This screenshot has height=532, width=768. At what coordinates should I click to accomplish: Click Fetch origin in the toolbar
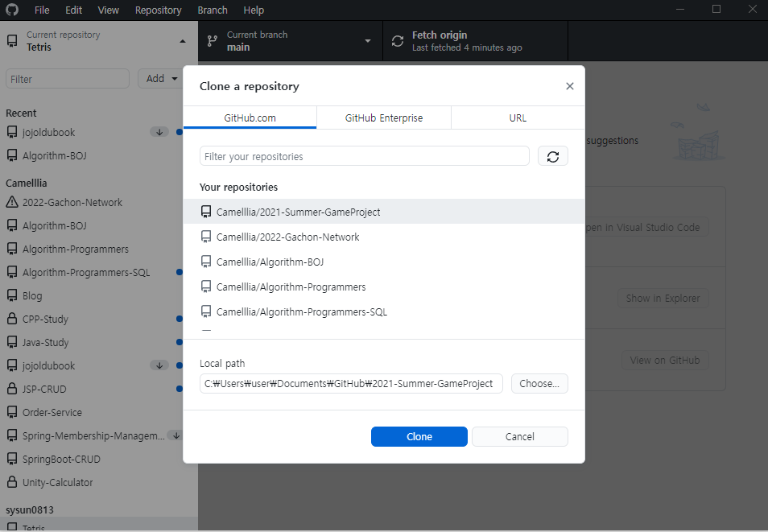[x=475, y=41]
